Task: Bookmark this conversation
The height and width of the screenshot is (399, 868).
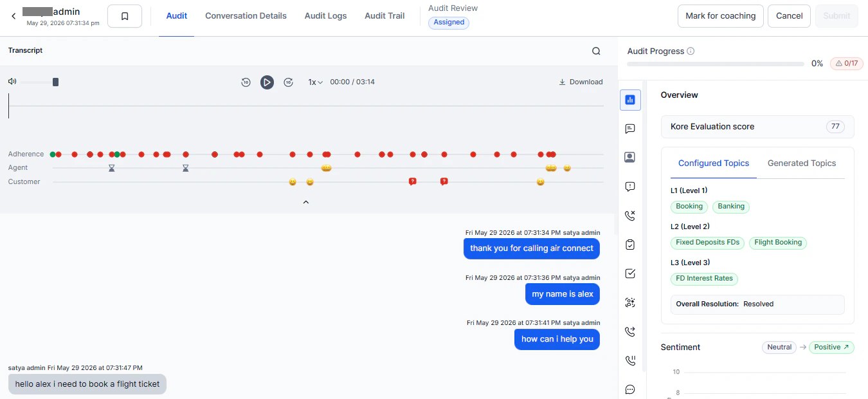Action: (x=125, y=16)
